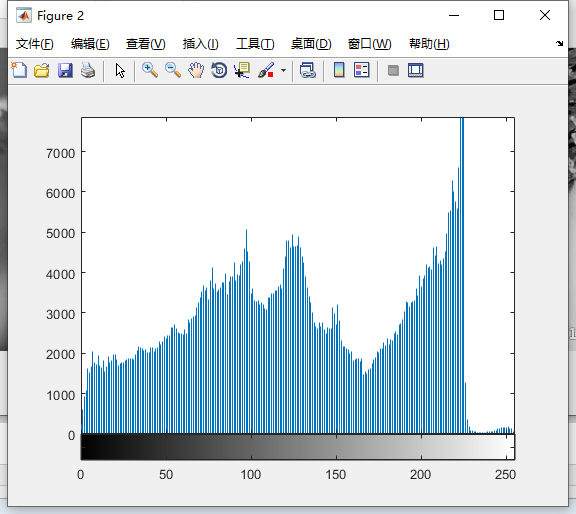
Task: Click the grayscale gradient bar below histogram
Action: coord(298,447)
